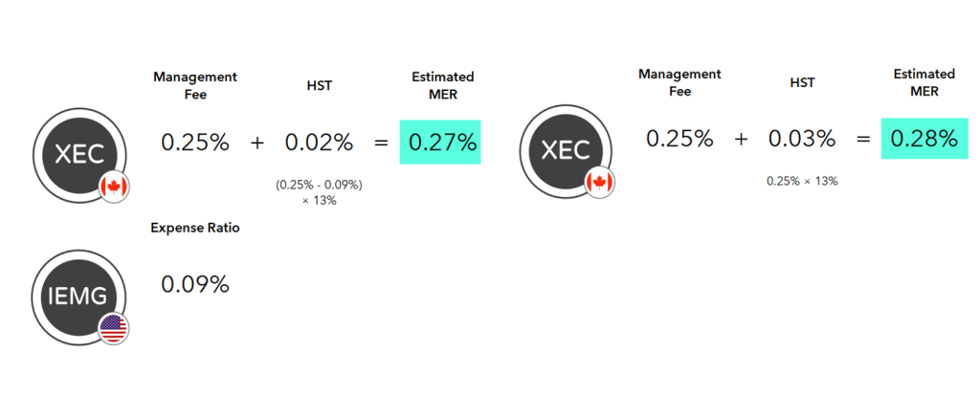This screenshot has height=396, width=980.
Task: Click the 0.25% × 13% formula text
Action: 802,181
